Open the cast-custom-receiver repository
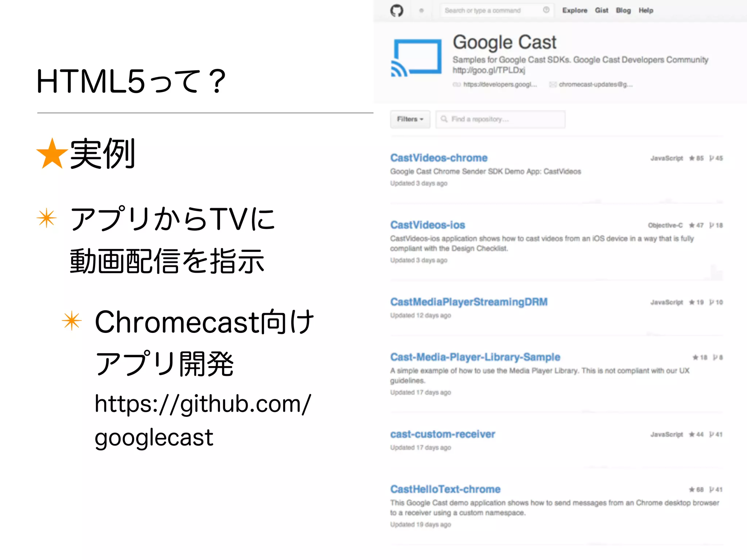 point(442,434)
